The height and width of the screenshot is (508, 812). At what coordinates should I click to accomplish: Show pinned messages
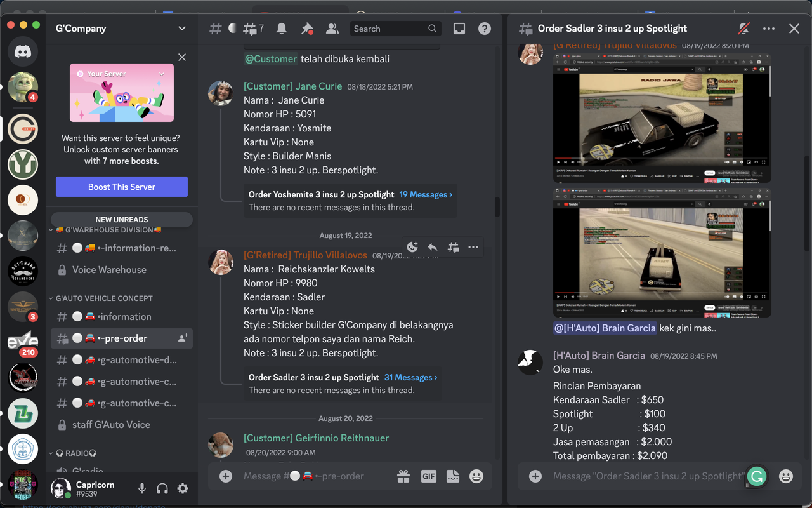tap(307, 29)
